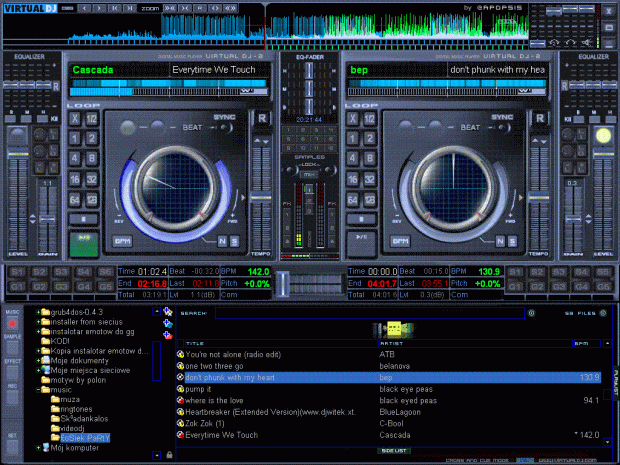Image resolution: width=620 pixels, height=465 pixels.
Task: Click the folder tree lock icon
Action: click(170, 455)
